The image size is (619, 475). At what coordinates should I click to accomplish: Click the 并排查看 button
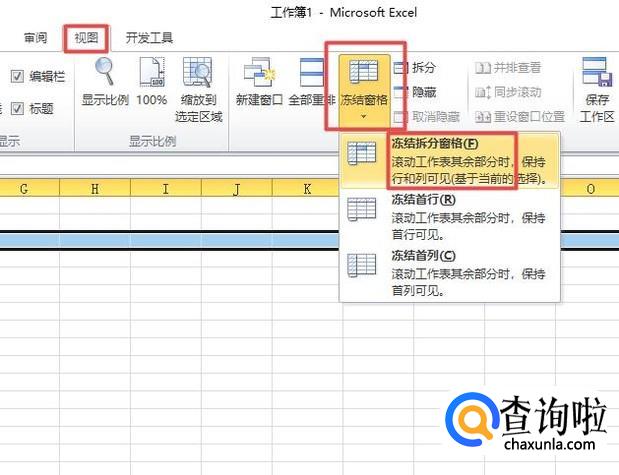[508, 68]
